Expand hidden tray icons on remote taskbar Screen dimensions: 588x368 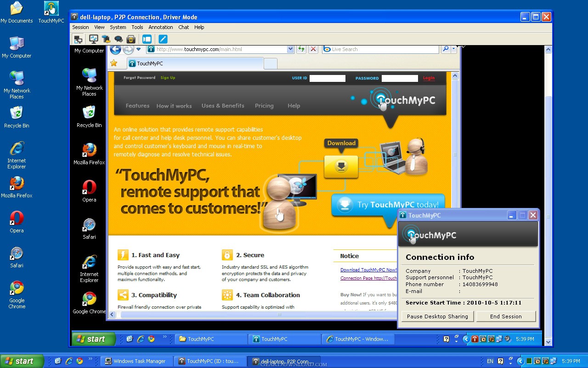point(466,339)
